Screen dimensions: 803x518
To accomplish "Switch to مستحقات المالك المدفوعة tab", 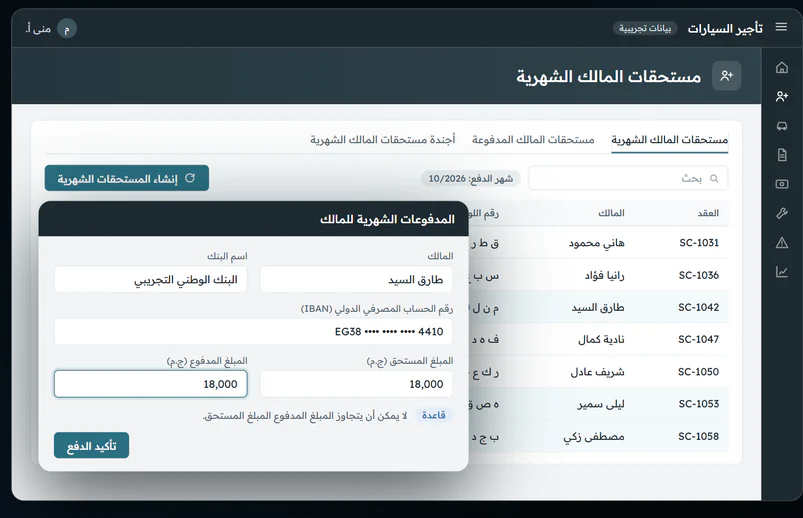I will [533, 139].
